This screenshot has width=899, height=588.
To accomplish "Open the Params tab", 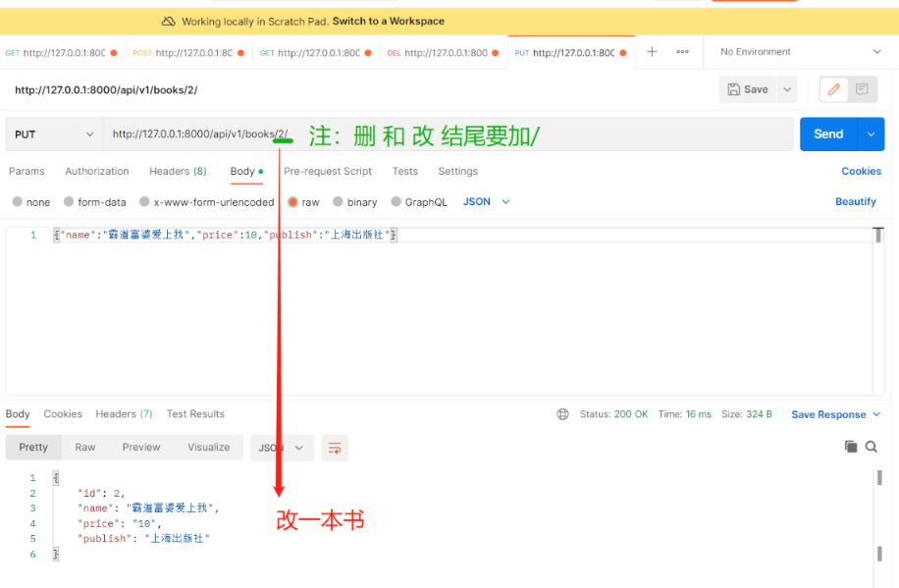I will [26, 171].
